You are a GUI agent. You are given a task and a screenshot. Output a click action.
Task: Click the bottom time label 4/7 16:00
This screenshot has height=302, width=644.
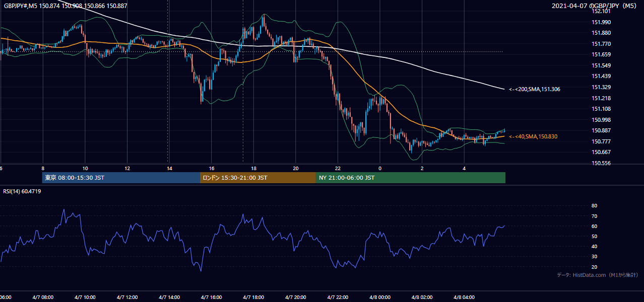coord(212,297)
